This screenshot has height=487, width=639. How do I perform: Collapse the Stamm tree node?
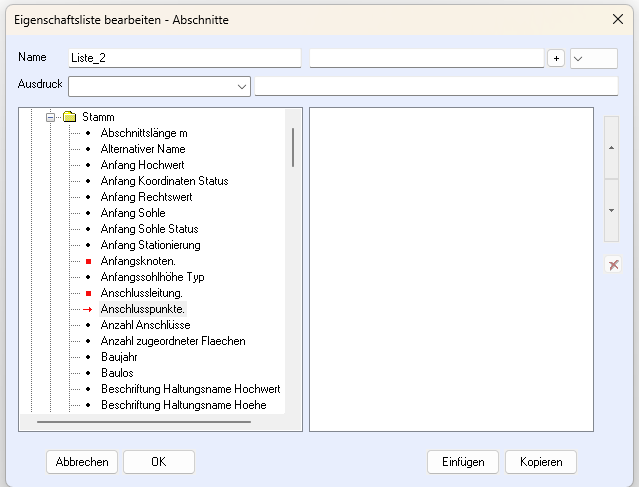click(51, 117)
